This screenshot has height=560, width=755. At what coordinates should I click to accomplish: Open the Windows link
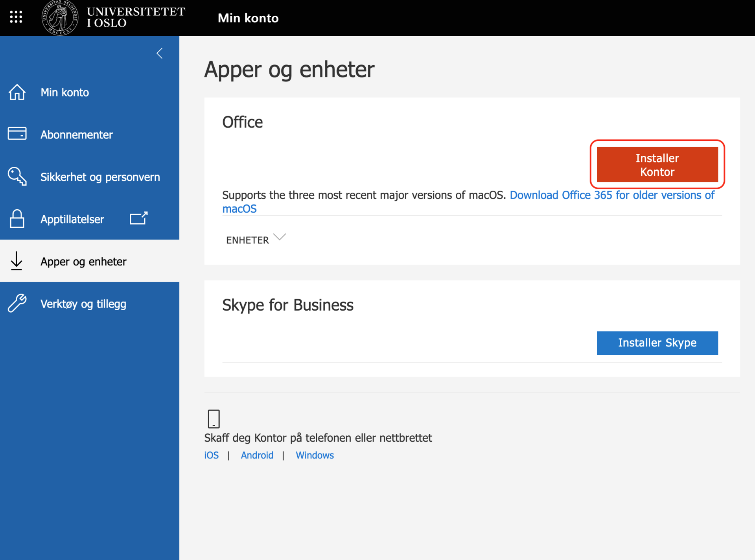pyautogui.click(x=315, y=455)
